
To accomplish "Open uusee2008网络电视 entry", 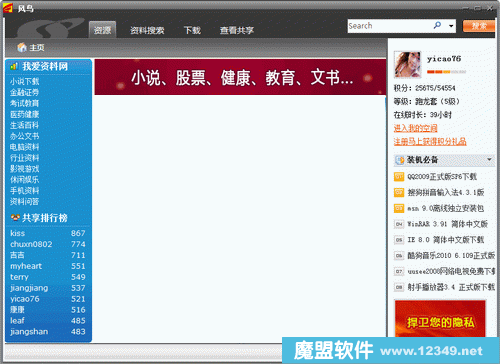I will coord(451,271).
